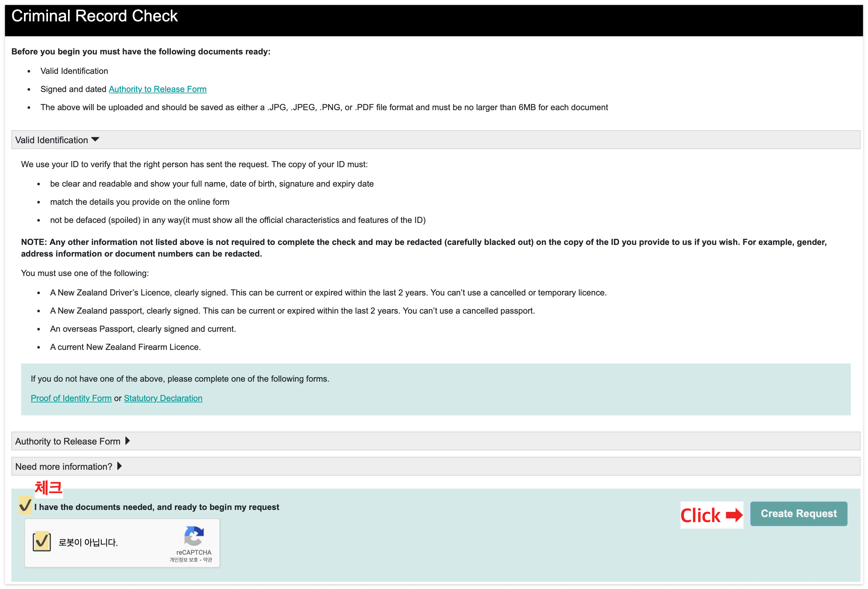Click the reCAPTCHA logo icon
Image resolution: width=868 pixels, height=589 pixels.
(x=194, y=536)
